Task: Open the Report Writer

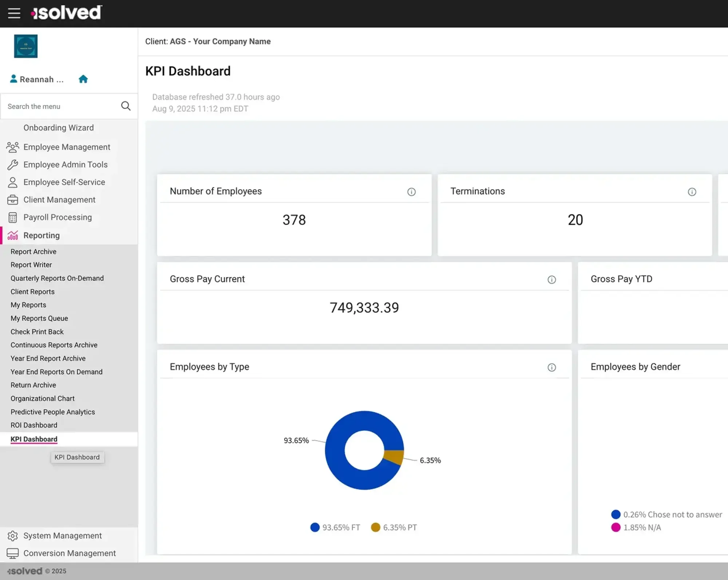Action: tap(31, 265)
